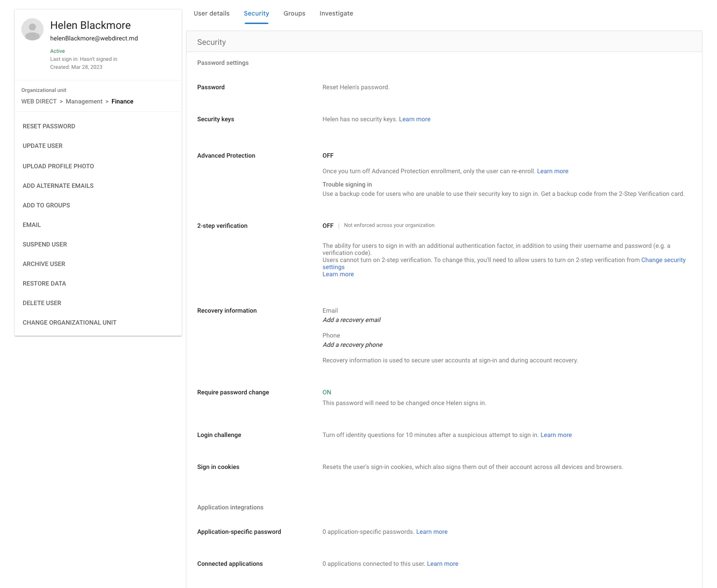Click Change security settings link
The width and height of the screenshot is (717, 588).
coord(663,260)
